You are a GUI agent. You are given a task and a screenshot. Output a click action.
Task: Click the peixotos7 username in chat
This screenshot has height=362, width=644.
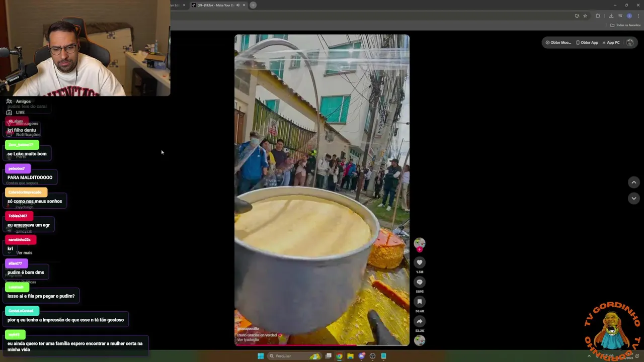pos(17,168)
